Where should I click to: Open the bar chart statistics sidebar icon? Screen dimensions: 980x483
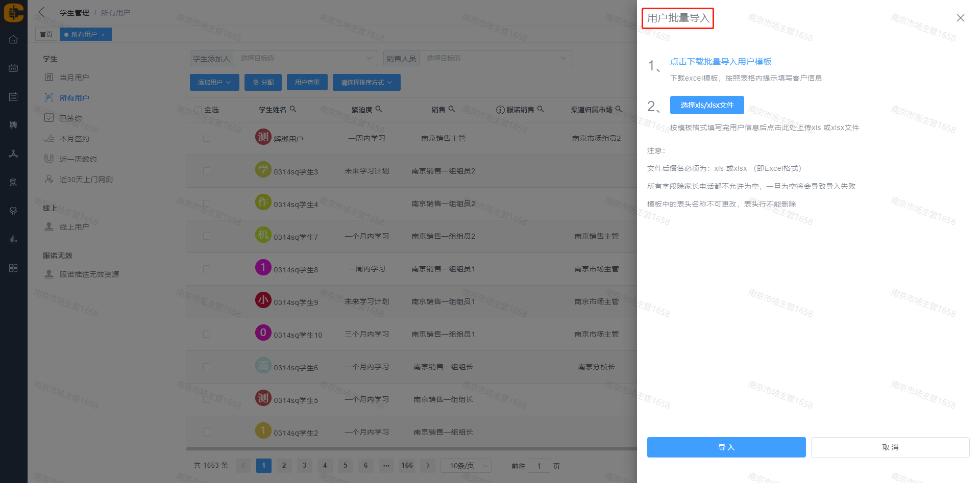coord(13,239)
